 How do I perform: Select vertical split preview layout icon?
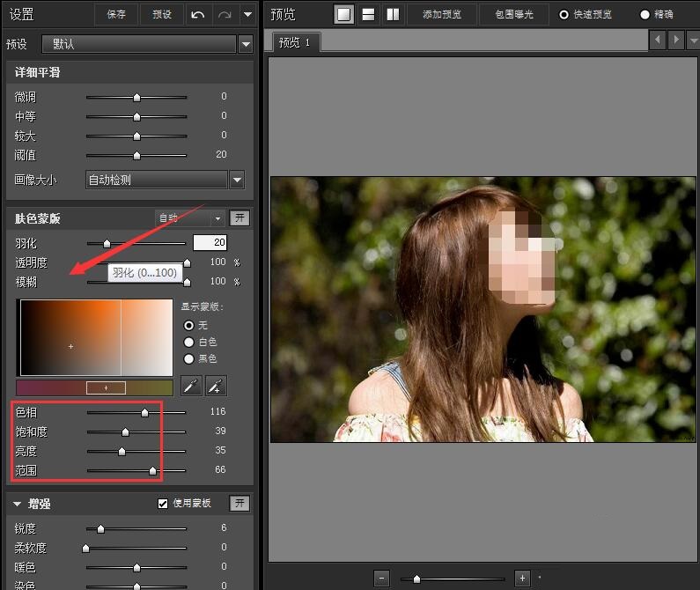coord(393,14)
